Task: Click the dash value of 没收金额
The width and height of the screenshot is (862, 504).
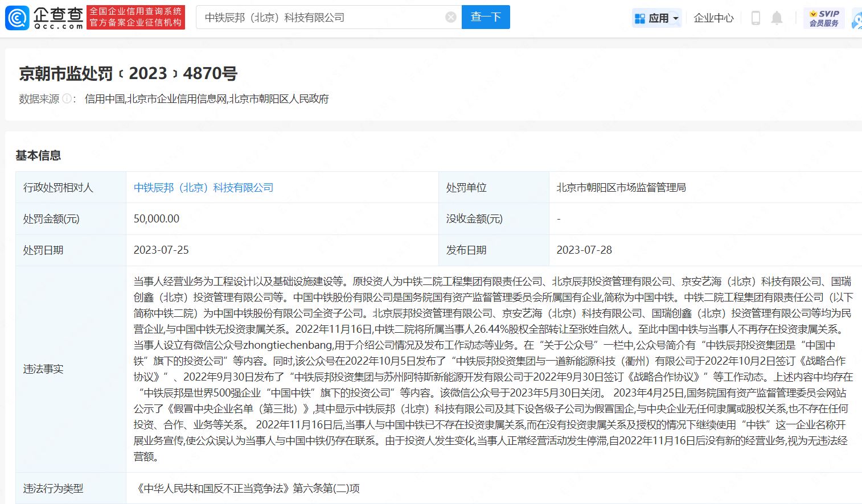Action: tap(559, 219)
